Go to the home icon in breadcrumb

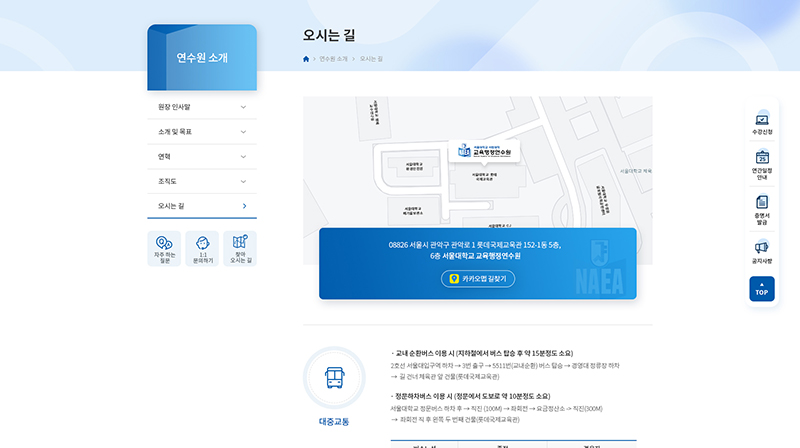pyautogui.click(x=306, y=59)
